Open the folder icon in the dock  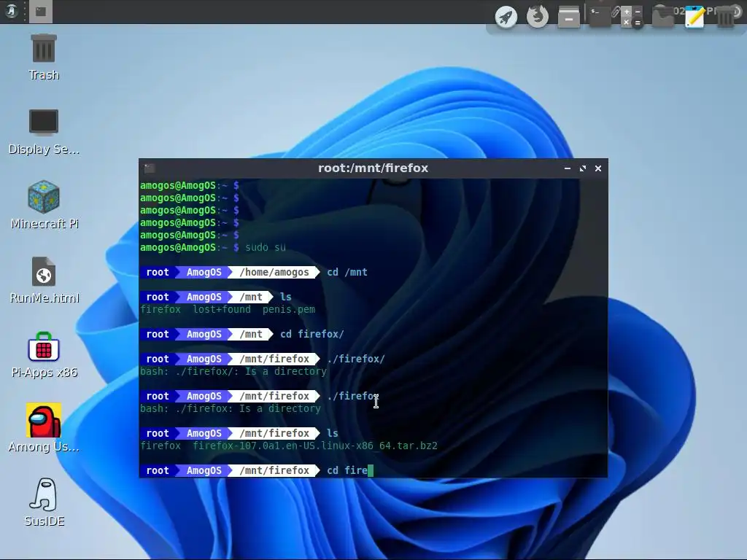point(663,17)
